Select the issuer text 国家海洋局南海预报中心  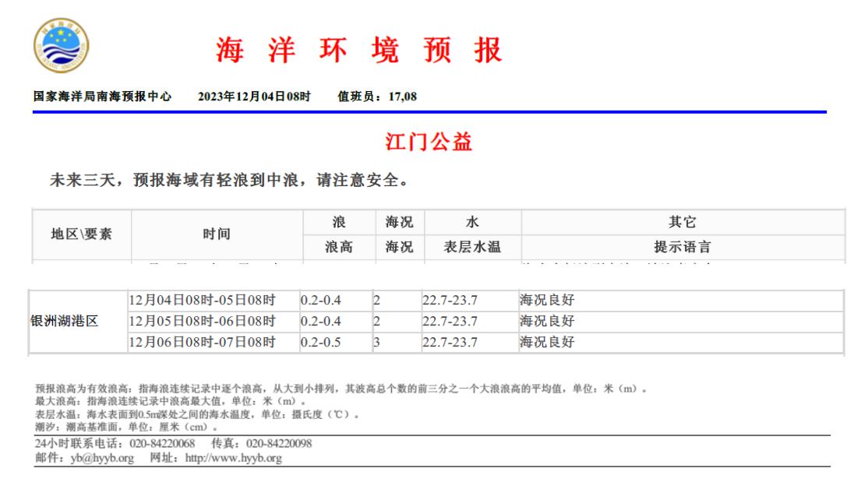pos(102,97)
